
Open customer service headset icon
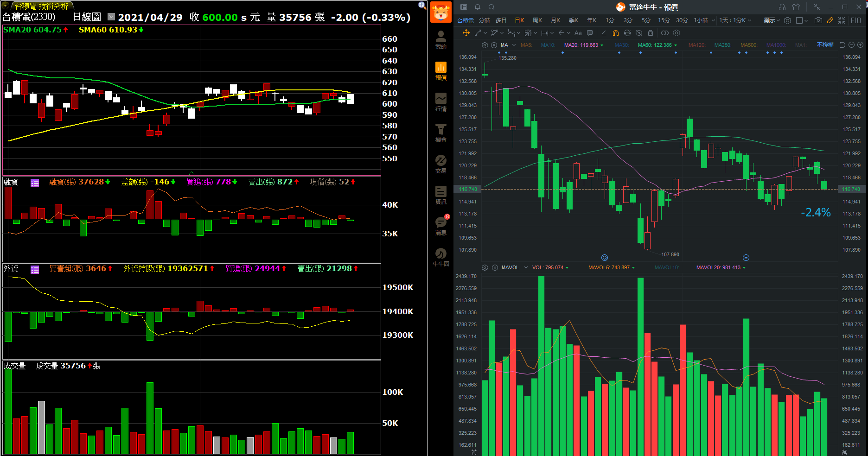pyautogui.click(x=782, y=7)
